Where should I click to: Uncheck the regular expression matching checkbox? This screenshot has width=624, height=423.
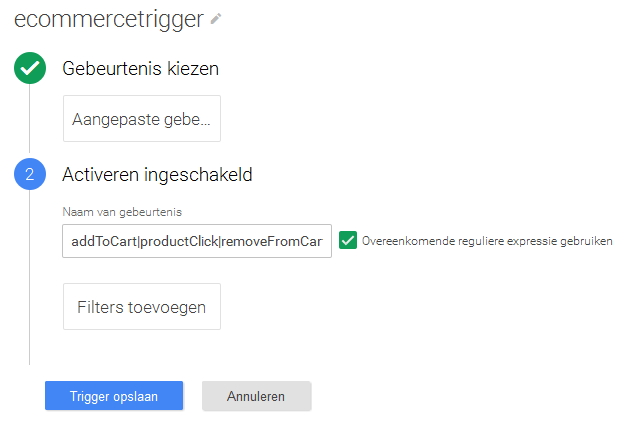[x=348, y=240]
